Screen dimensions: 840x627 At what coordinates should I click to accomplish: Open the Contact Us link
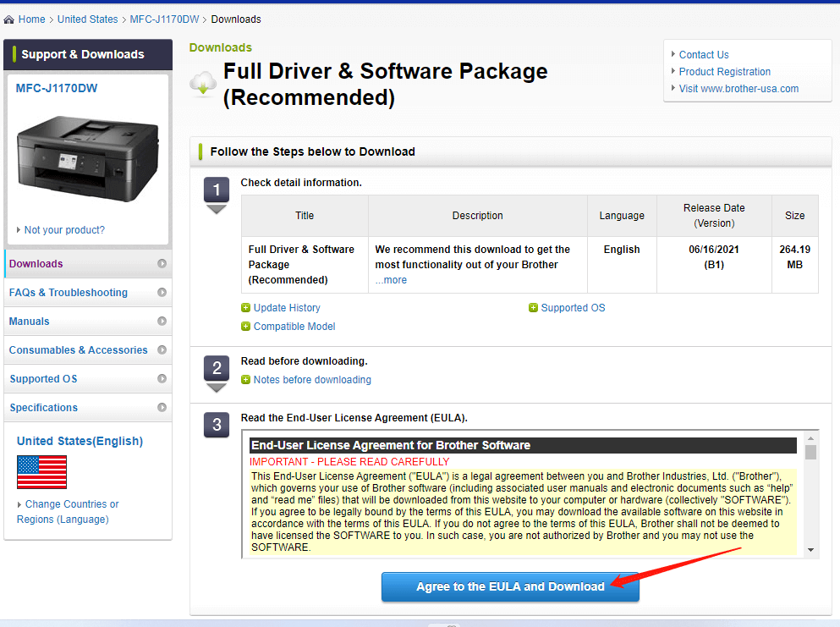[704, 55]
